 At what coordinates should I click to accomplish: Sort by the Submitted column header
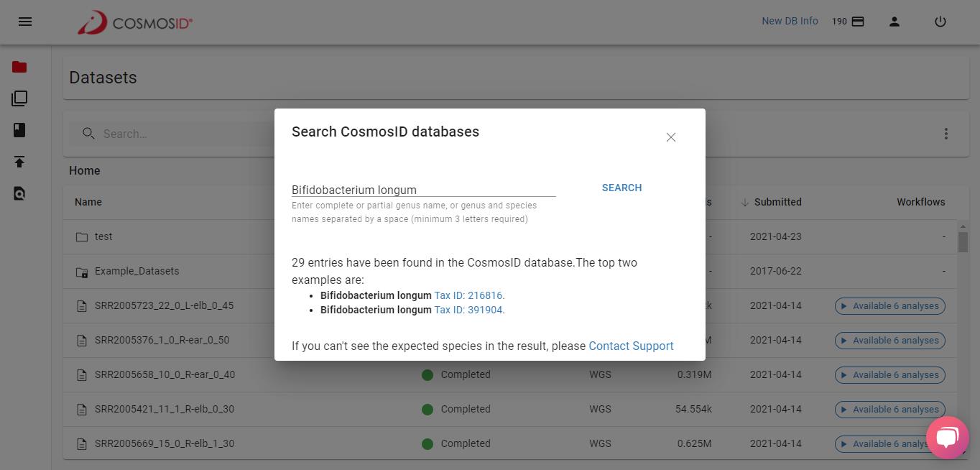[777, 202]
